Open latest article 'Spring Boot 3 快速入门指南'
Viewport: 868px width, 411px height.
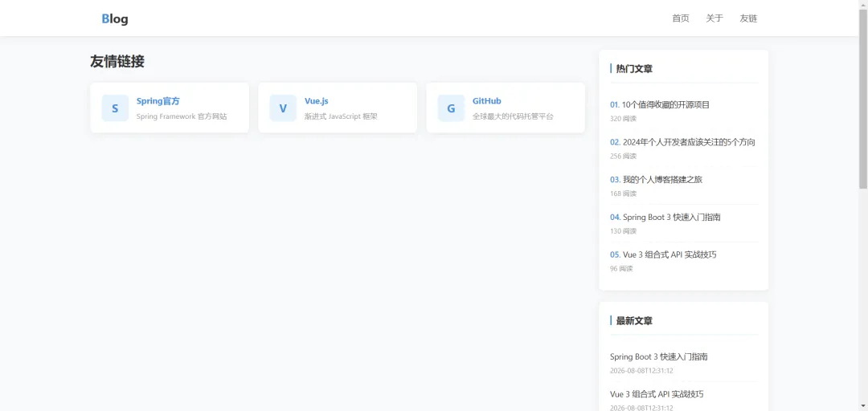click(659, 356)
